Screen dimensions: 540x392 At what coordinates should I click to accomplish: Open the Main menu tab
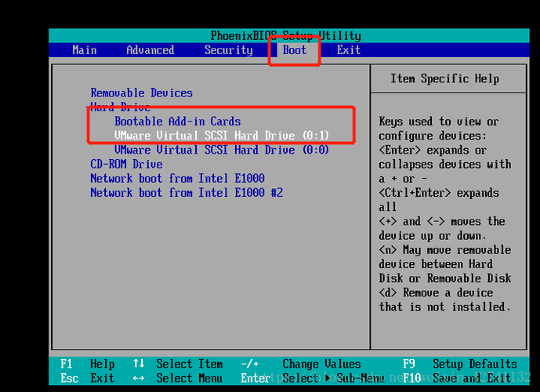point(85,50)
